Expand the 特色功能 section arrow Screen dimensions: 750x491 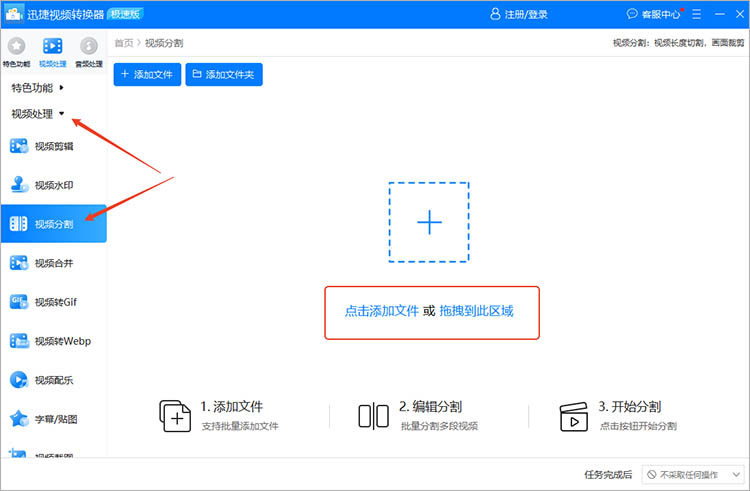coord(61,87)
